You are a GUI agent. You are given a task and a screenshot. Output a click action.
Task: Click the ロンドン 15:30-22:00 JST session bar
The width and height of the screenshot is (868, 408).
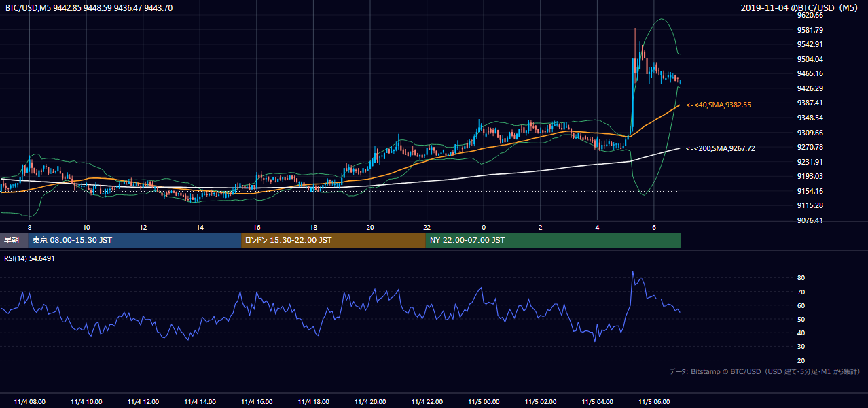coord(333,240)
